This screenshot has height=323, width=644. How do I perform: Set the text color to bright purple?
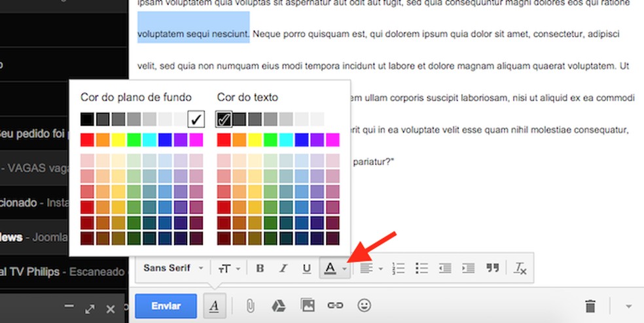[x=317, y=140]
